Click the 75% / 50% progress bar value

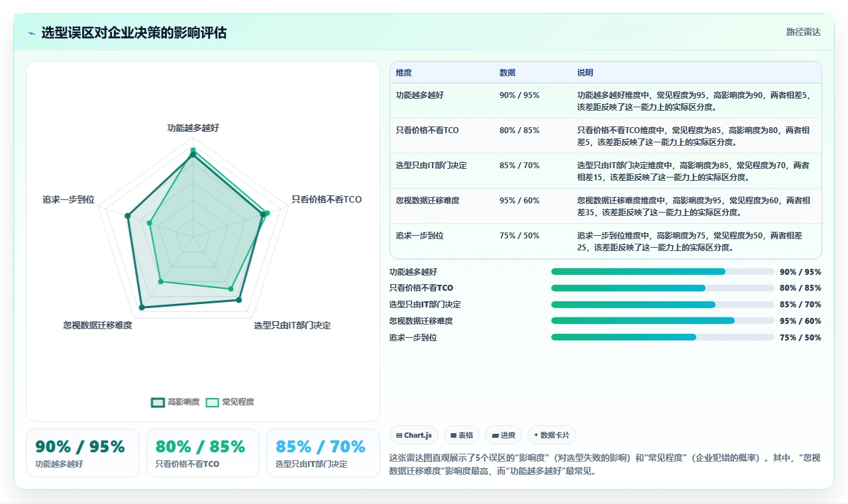pyautogui.click(x=800, y=338)
